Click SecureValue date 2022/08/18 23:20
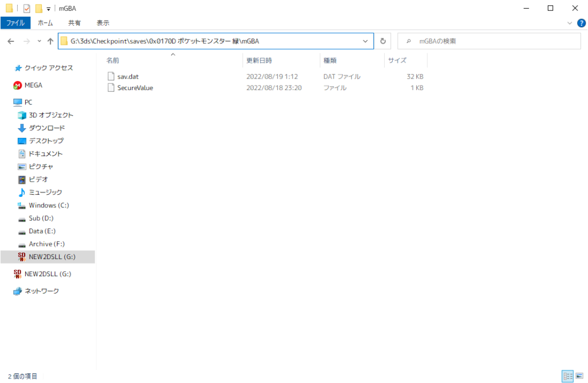Image resolution: width=588 pixels, height=383 pixels. tap(274, 88)
